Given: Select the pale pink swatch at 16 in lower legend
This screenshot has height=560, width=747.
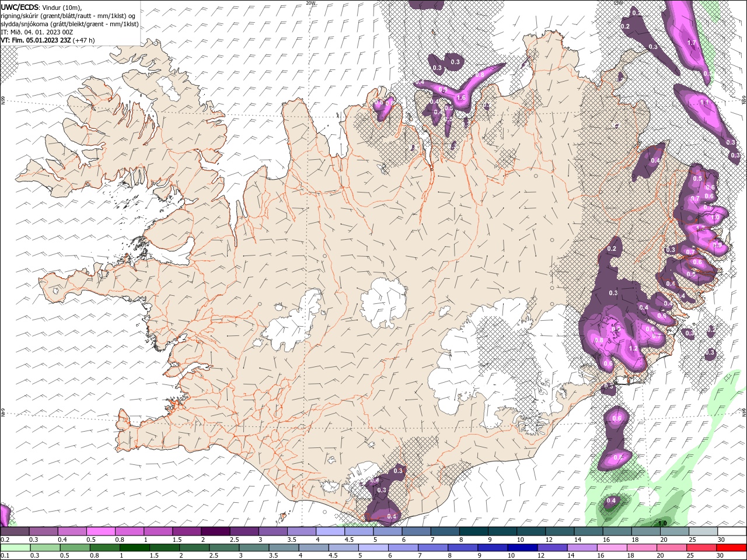Looking at the screenshot, I should pos(611,547).
